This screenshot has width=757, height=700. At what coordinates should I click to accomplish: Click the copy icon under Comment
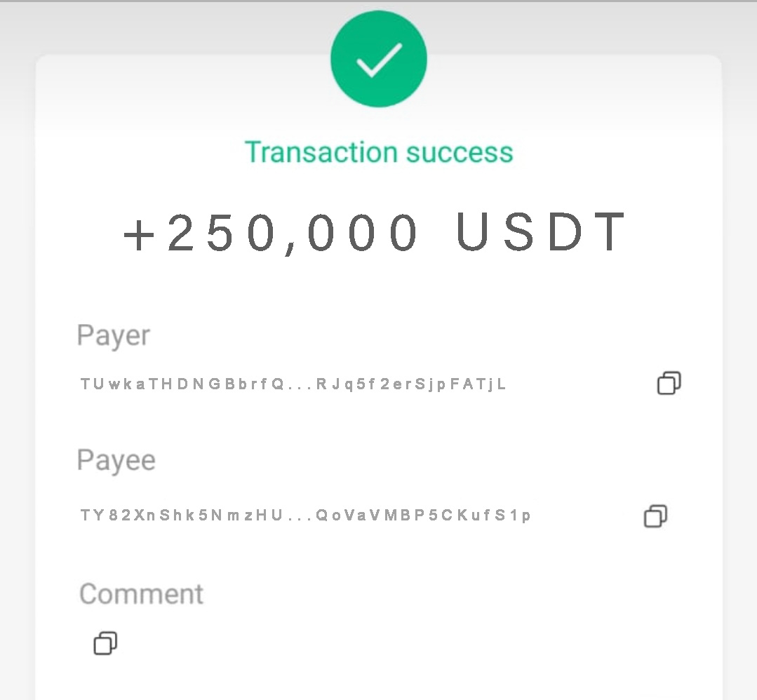[105, 643]
